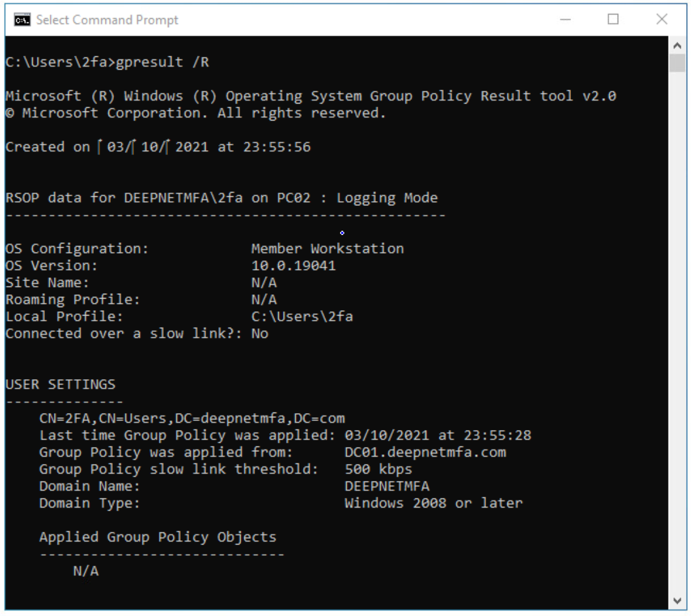Click the scrollbar up arrow
Screen dimensions: 691x616
(677, 45)
